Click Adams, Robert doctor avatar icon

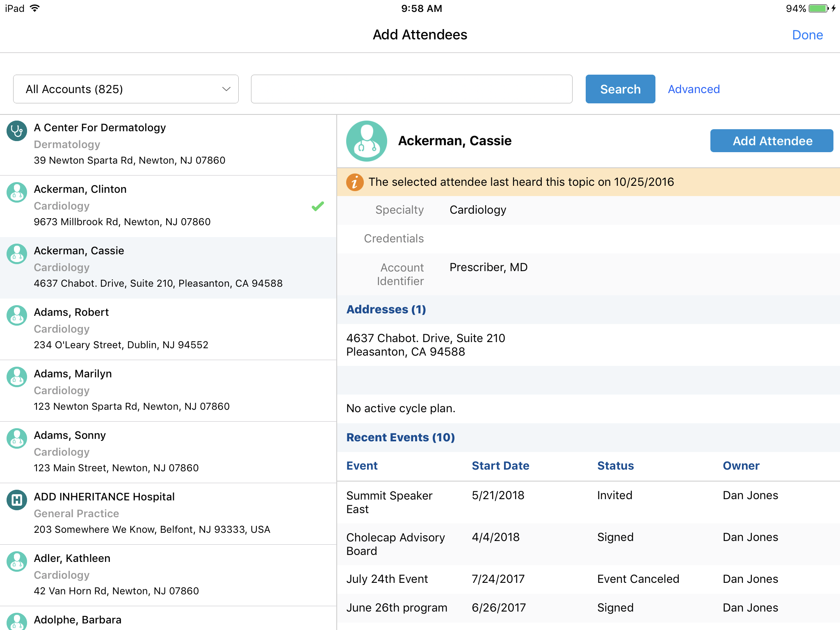click(x=17, y=315)
